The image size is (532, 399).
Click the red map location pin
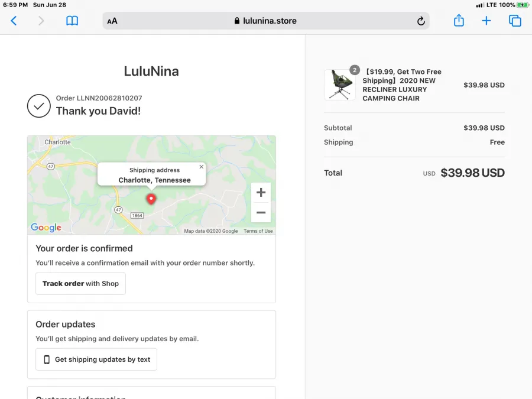(x=151, y=199)
